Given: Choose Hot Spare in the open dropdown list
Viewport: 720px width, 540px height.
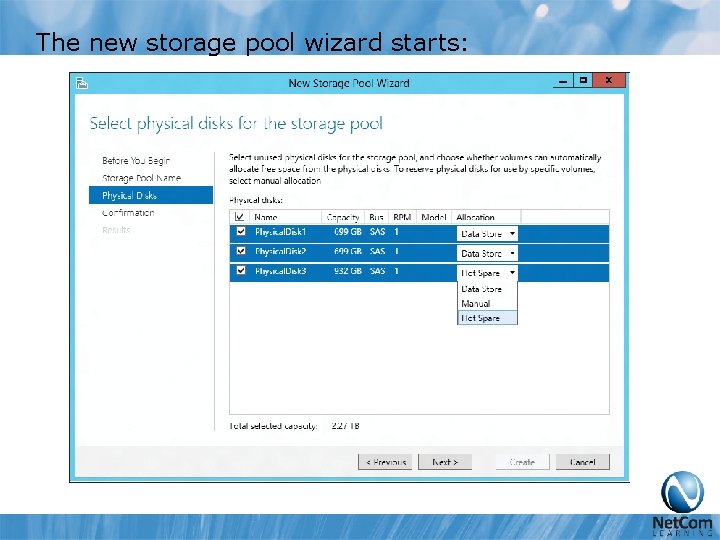Looking at the screenshot, I should (x=487, y=318).
